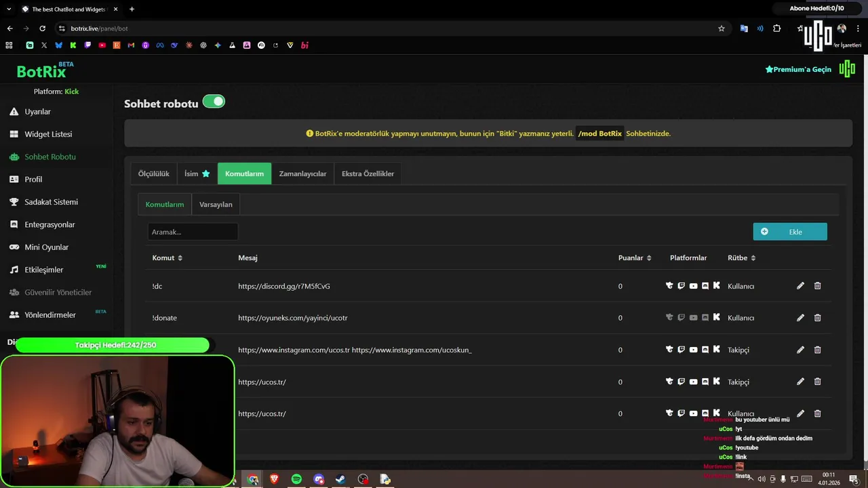Image resolution: width=868 pixels, height=488 pixels.
Task: Edit the !donate command with pencil icon
Action: pyautogui.click(x=800, y=318)
